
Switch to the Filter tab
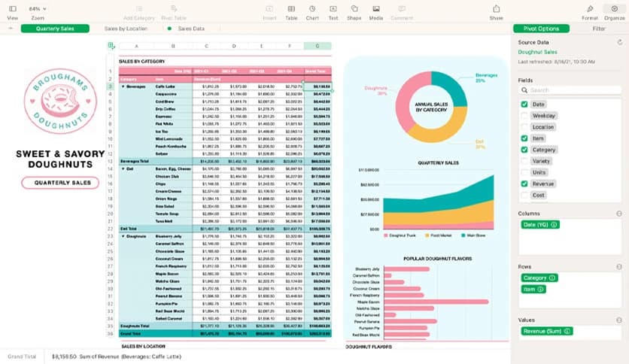pyautogui.click(x=599, y=29)
